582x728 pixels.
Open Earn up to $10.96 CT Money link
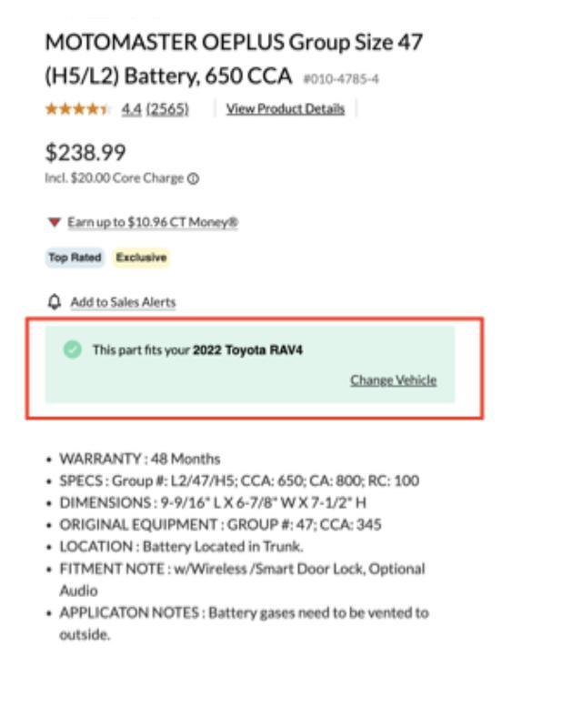(x=152, y=222)
